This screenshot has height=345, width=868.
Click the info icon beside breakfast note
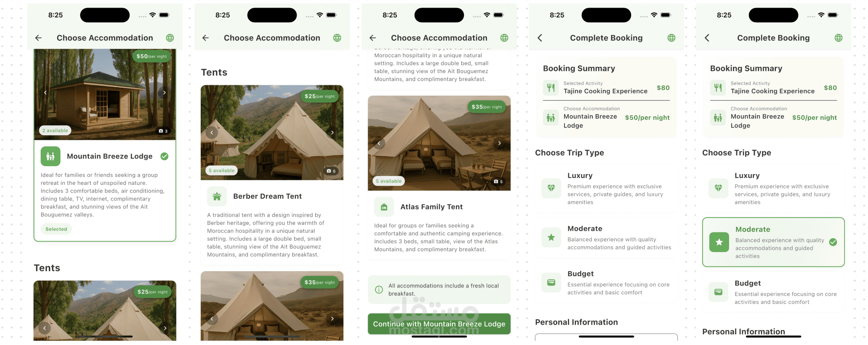[x=379, y=290]
